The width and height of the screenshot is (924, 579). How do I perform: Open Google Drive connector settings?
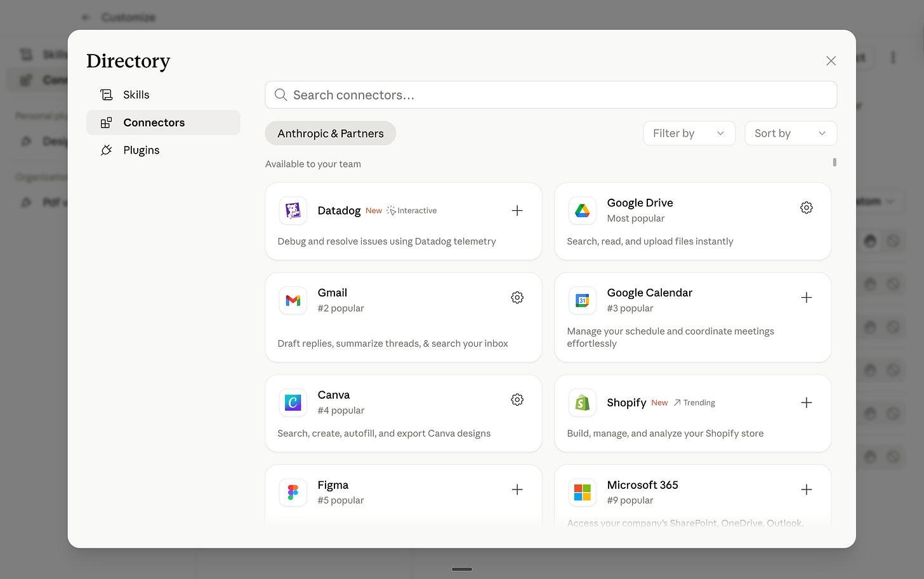tap(806, 208)
